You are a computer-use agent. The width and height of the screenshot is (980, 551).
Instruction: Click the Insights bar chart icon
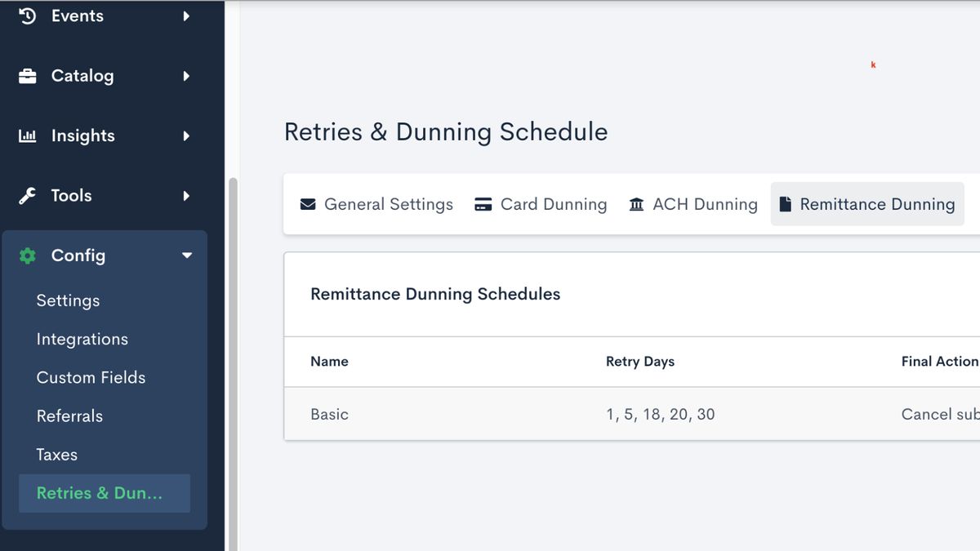(28, 136)
